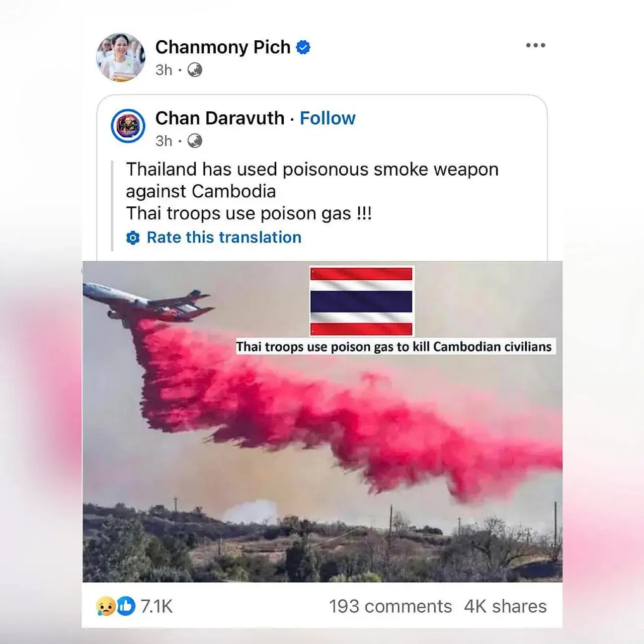Viewport: 644px width, 644px height.
Task: Click the globe privacy icon under Chan Daravuth
Action: pyautogui.click(x=195, y=141)
